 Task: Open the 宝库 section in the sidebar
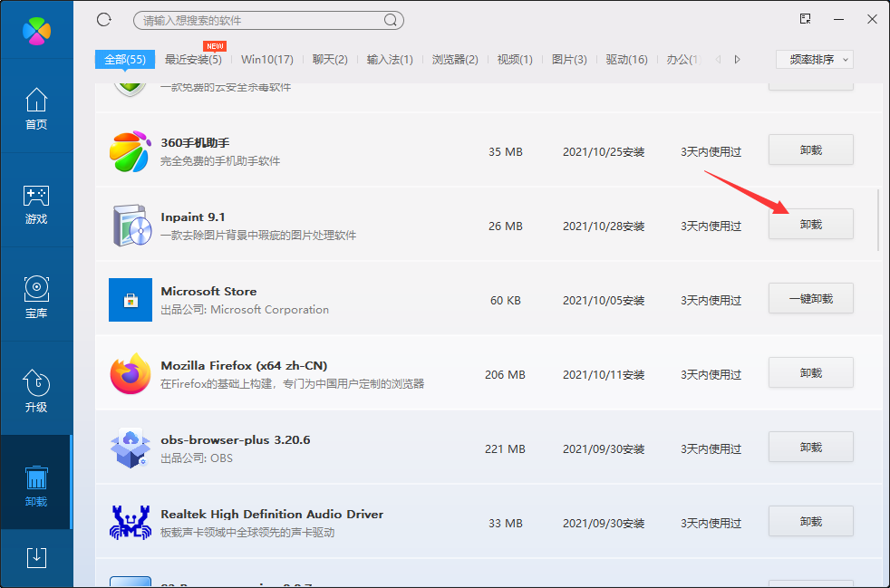pyautogui.click(x=36, y=297)
